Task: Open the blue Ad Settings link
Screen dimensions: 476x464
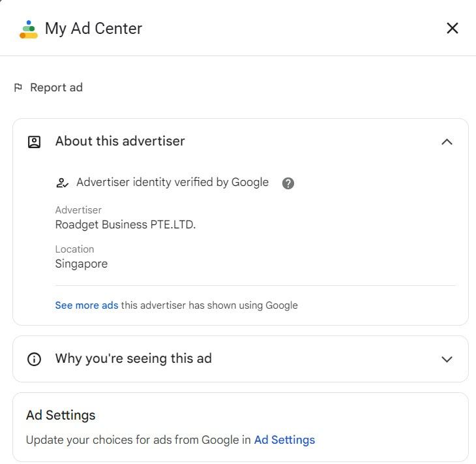Action: point(284,440)
